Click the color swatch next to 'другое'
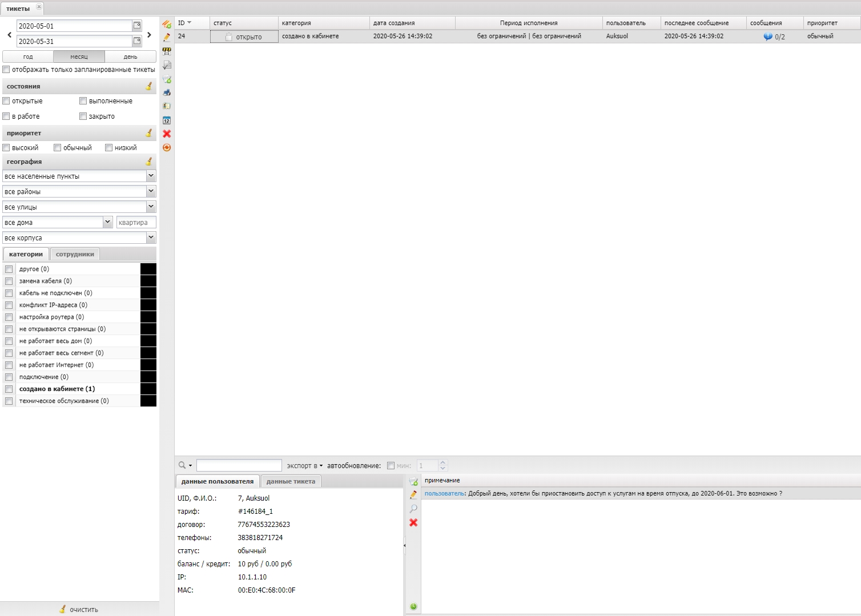 click(x=148, y=269)
